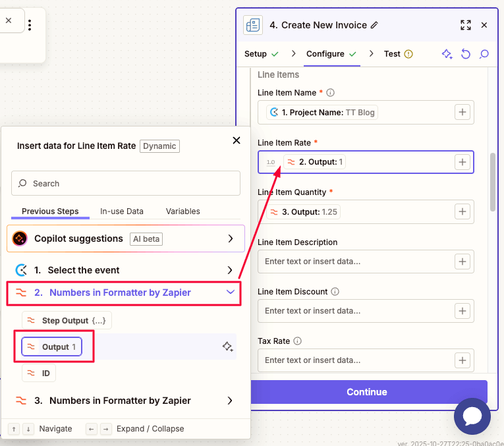Open info tooltip for Line Item Name

330,93
